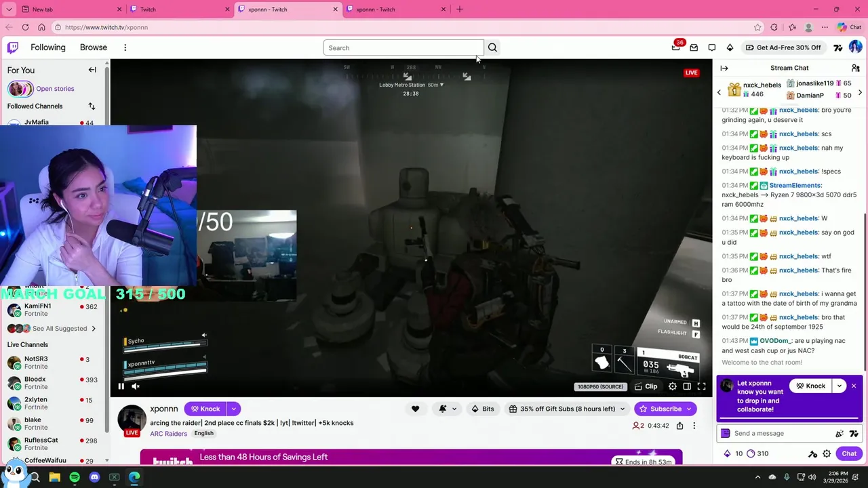The height and width of the screenshot is (488, 868).
Task: Dismiss the collaboration banner in chat
Action: pyautogui.click(x=854, y=386)
